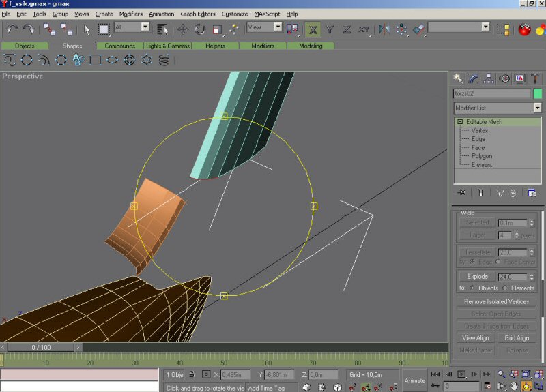
Task: Activate the Select and Move tool
Action: point(183,29)
